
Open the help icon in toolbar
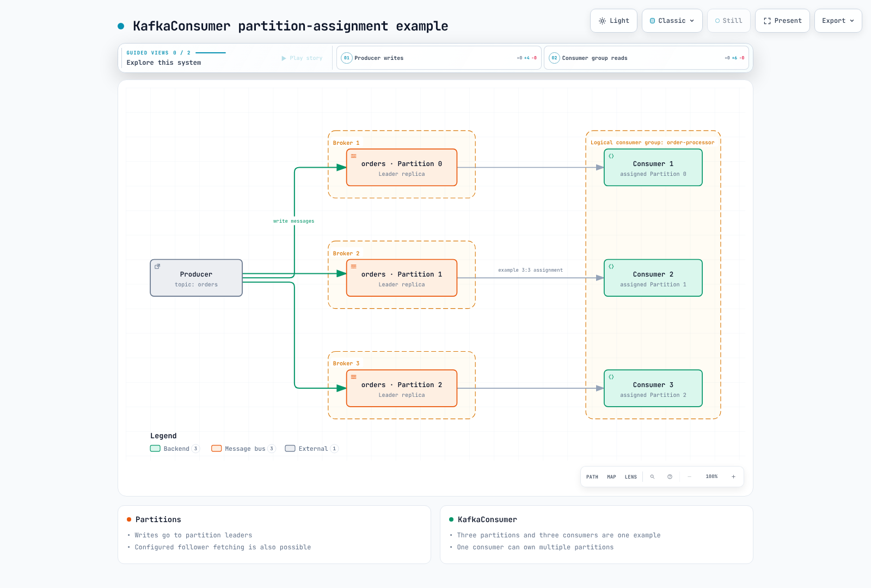click(x=670, y=476)
